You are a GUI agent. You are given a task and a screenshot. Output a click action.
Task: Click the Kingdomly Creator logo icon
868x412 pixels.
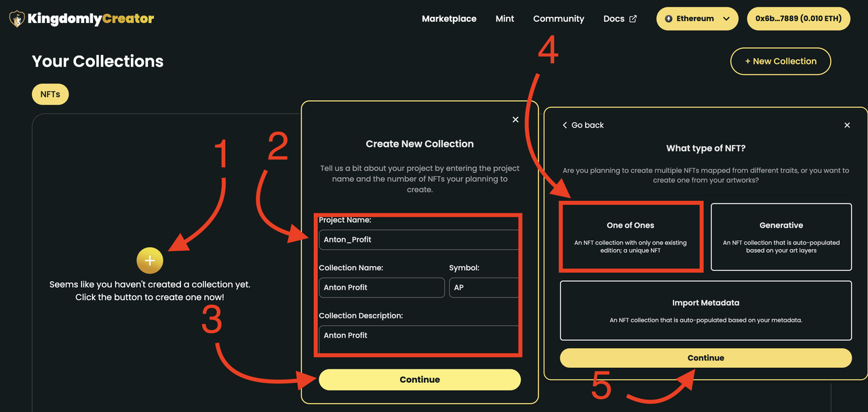(x=17, y=19)
